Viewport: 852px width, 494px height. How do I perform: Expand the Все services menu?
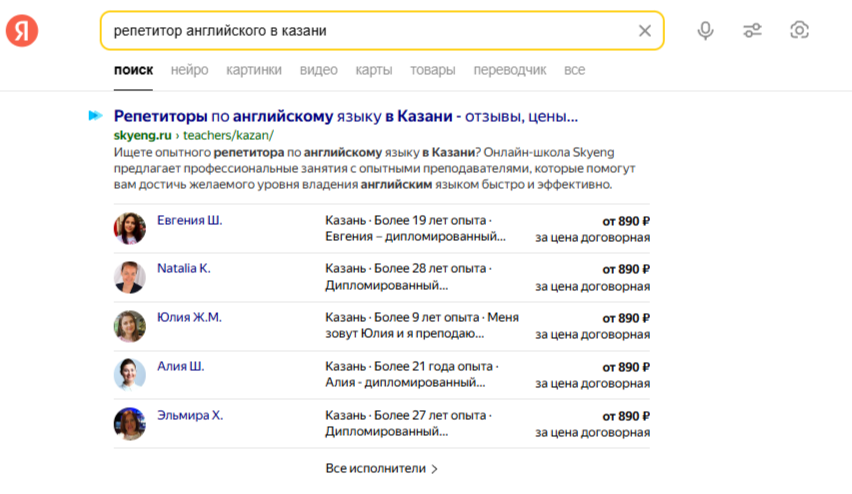pos(574,70)
